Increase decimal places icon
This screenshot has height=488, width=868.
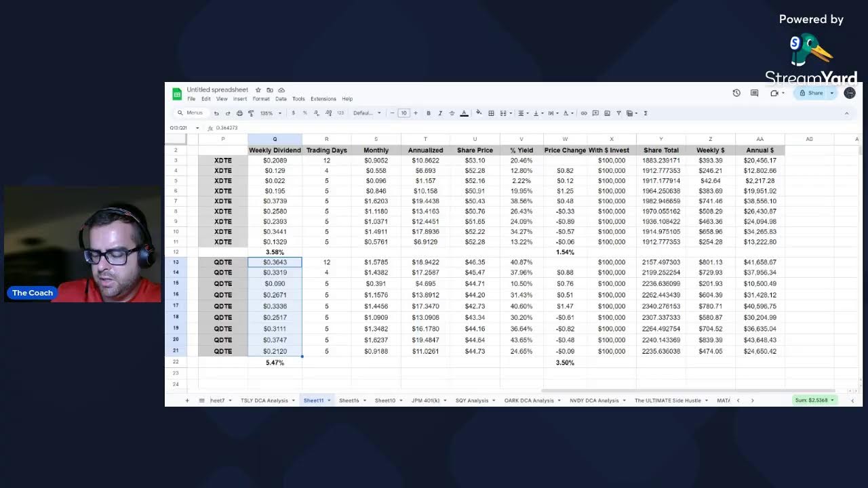(x=328, y=113)
